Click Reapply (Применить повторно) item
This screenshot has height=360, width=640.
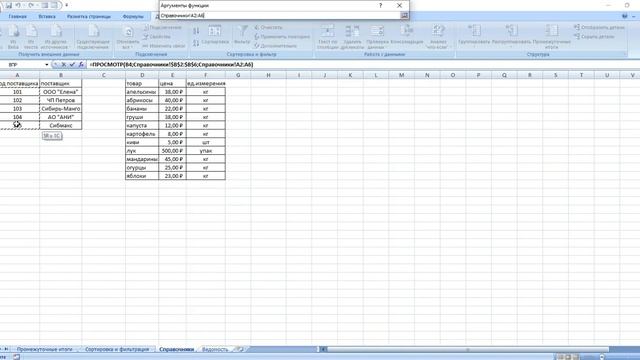(x=282, y=36)
